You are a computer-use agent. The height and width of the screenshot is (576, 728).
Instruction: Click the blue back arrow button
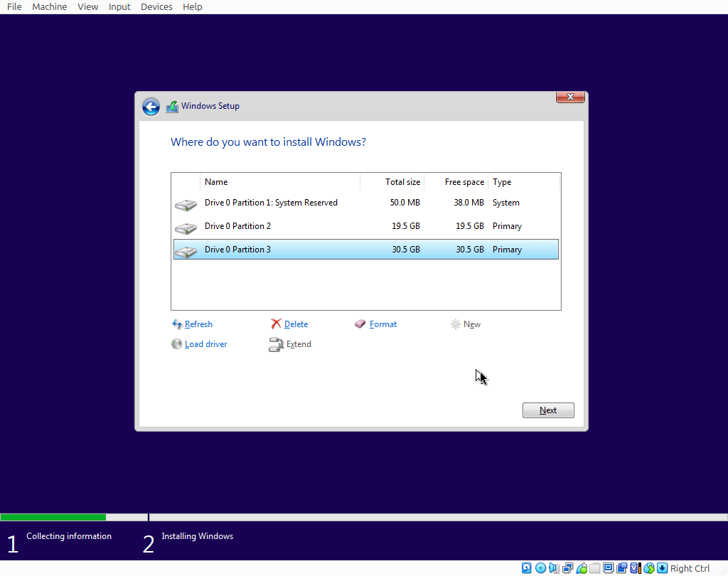pos(151,107)
